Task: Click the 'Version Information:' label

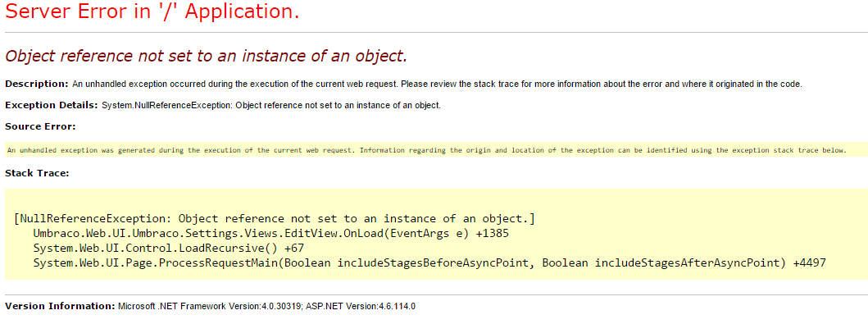Action: pyautogui.click(x=60, y=306)
